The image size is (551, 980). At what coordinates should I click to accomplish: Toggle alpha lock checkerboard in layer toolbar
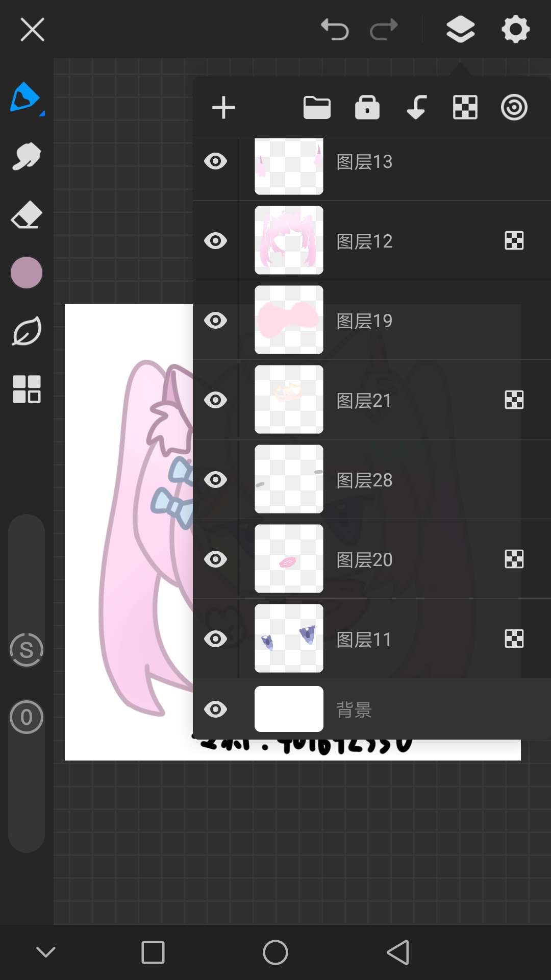click(465, 108)
